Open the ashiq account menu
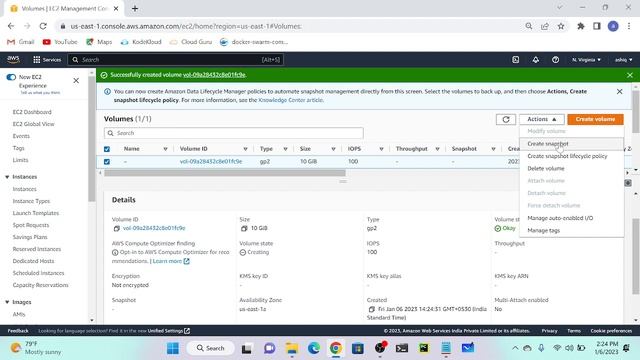This screenshot has height=360, width=640. (x=623, y=60)
